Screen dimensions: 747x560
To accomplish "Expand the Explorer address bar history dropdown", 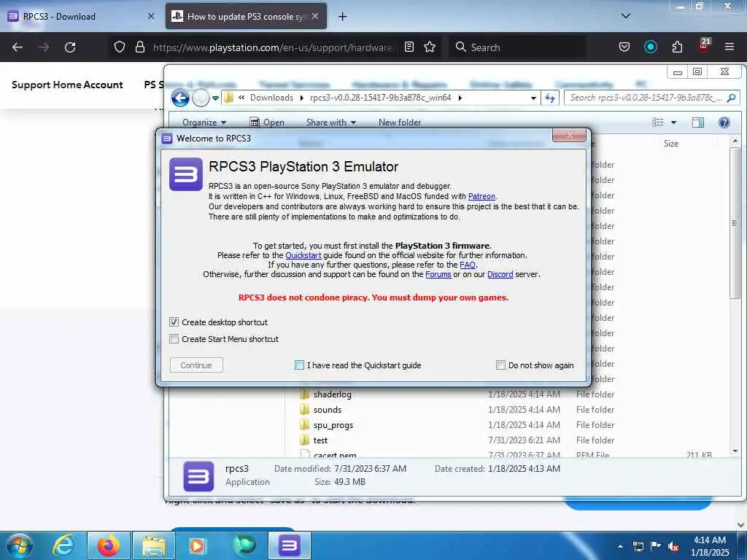I will point(533,98).
